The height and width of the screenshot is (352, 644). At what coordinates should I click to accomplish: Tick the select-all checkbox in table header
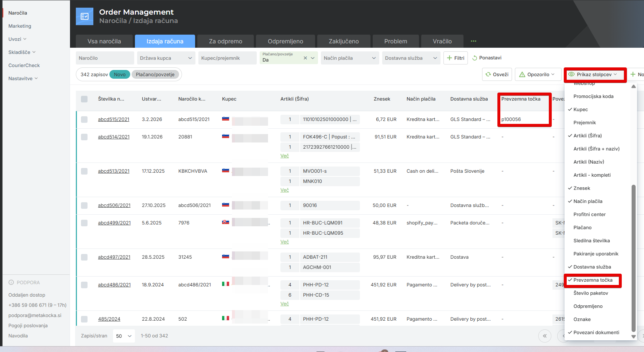click(x=84, y=99)
